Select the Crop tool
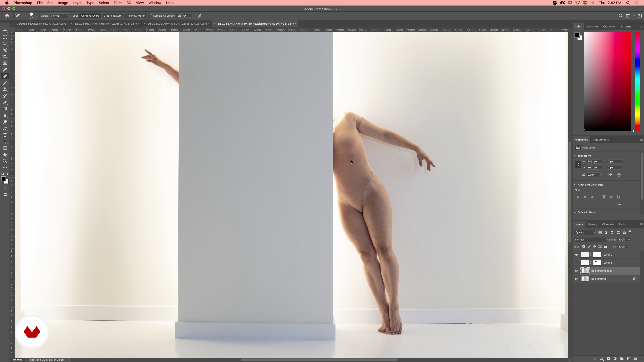The width and height of the screenshot is (644, 362). (5, 57)
